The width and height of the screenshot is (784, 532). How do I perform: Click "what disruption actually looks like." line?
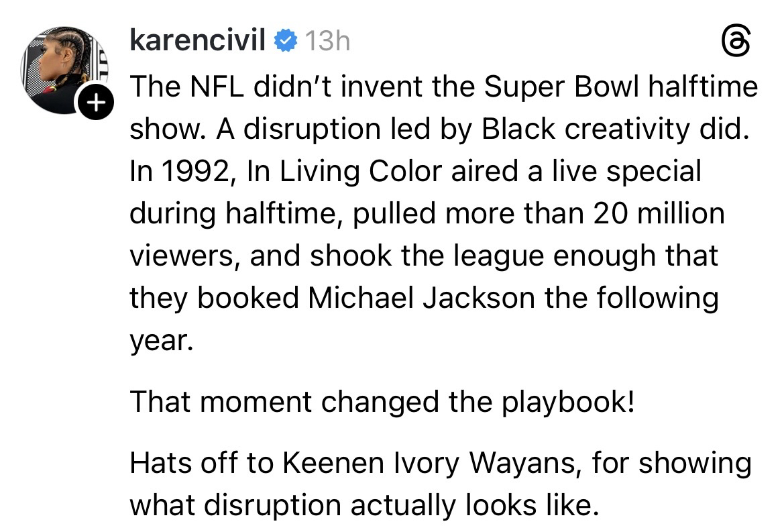click(363, 505)
